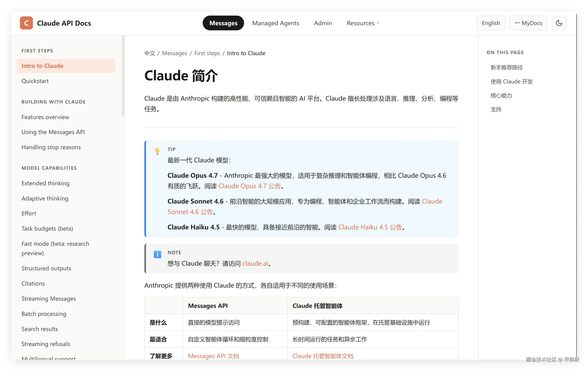This screenshot has height=371, width=588.
Task: Open the Claude Sonnet 4.6 公告 link
Action: tap(190, 212)
